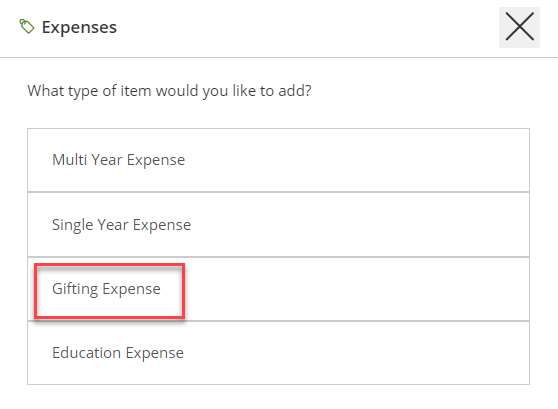Viewport: 558px width, 409px height.
Task: Click blank space right of Gifting Expense
Action: [356, 289]
